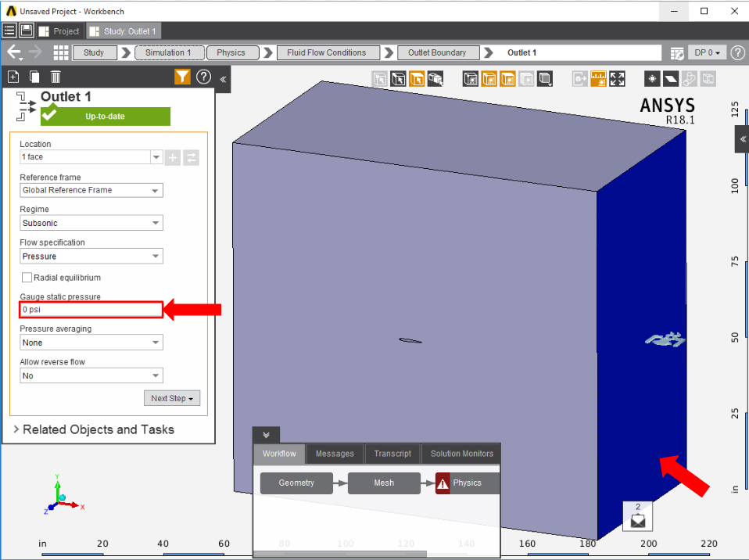749x560 pixels.
Task: Go forward with the right arrow
Action: 35,52
